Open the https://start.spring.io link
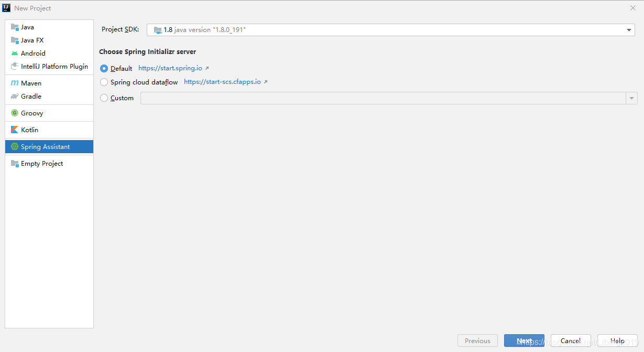This screenshot has height=352, width=644. tap(170, 68)
